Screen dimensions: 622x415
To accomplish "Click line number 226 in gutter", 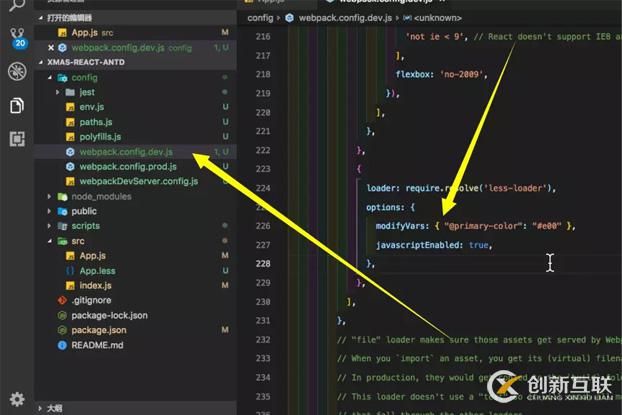I will coord(263,226).
